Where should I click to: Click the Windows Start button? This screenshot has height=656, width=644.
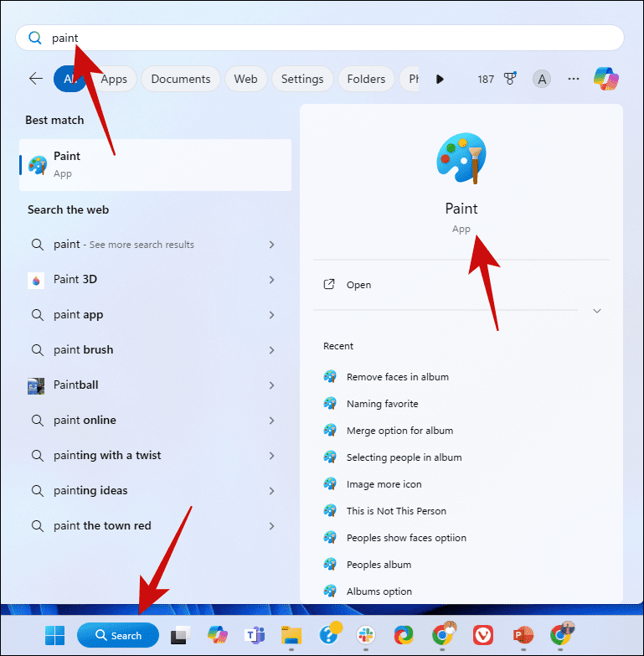click(x=53, y=635)
